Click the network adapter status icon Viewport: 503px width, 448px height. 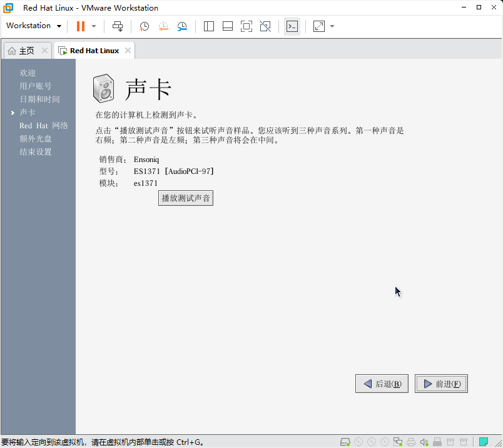click(397, 441)
